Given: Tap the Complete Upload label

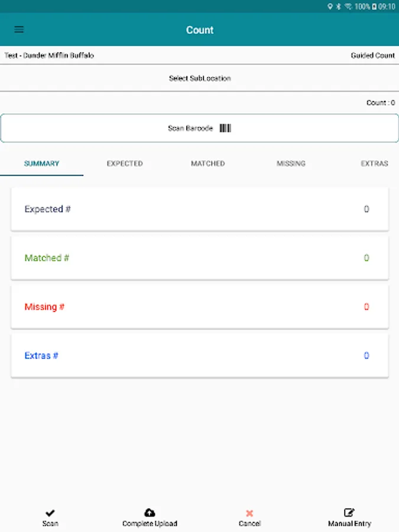Looking at the screenshot, I should [x=150, y=523].
